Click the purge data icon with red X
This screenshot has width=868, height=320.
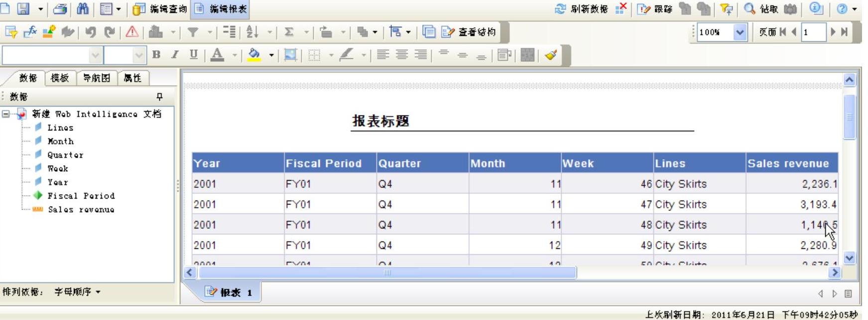point(621,8)
